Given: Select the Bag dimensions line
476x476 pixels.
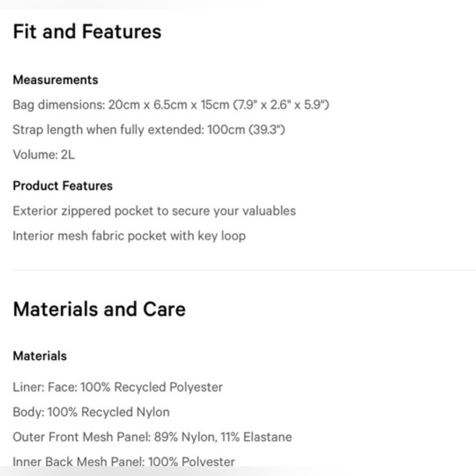Looking at the screenshot, I should pyautogui.click(x=171, y=105).
